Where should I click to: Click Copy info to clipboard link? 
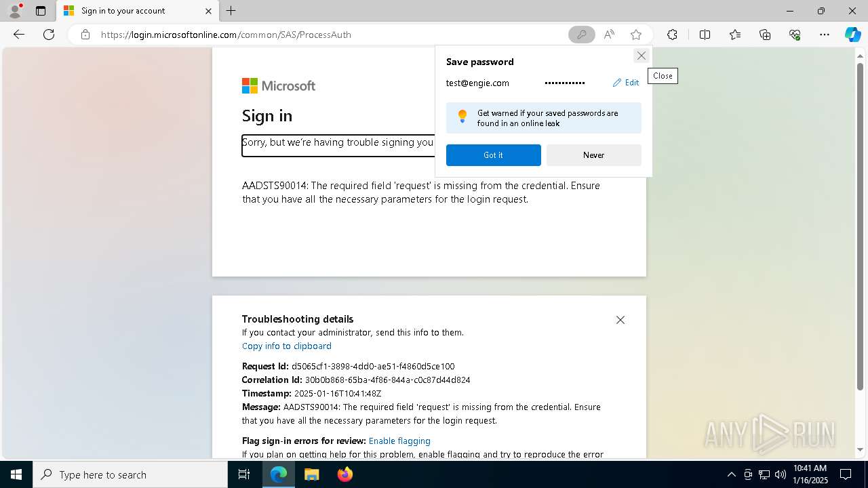point(287,346)
